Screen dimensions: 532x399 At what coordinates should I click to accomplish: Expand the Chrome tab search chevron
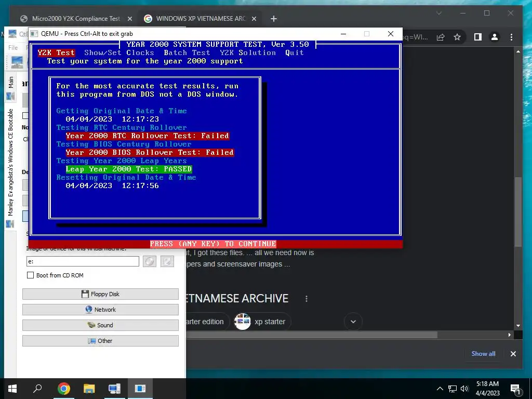(x=438, y=13)
